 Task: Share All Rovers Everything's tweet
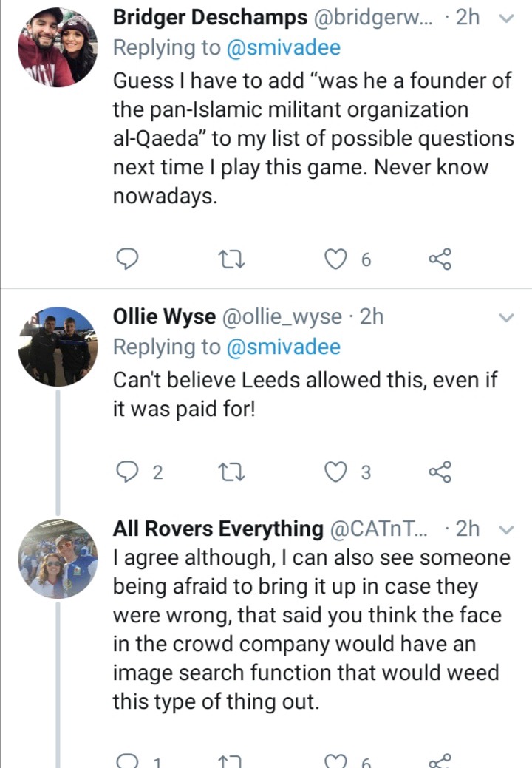[440, 761]
